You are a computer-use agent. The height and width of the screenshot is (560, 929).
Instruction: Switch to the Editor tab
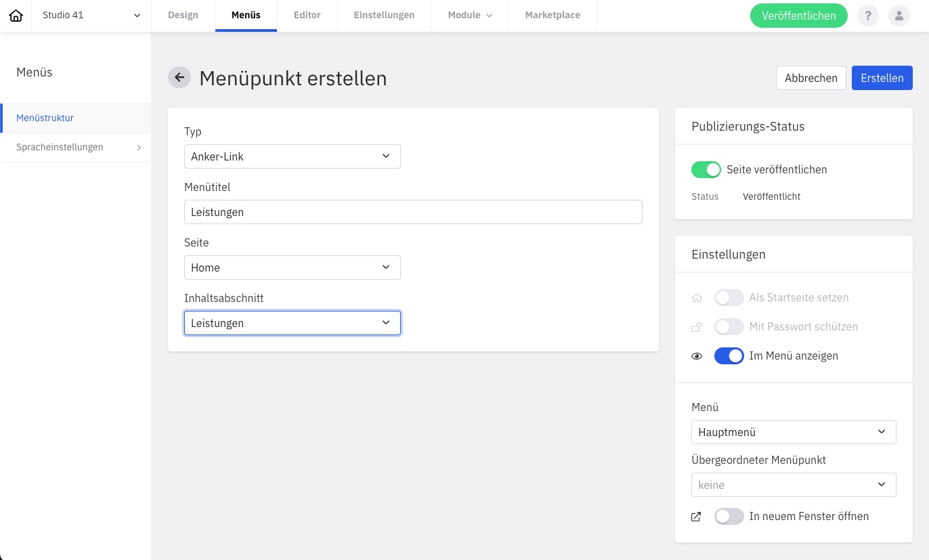coord(307,16)
